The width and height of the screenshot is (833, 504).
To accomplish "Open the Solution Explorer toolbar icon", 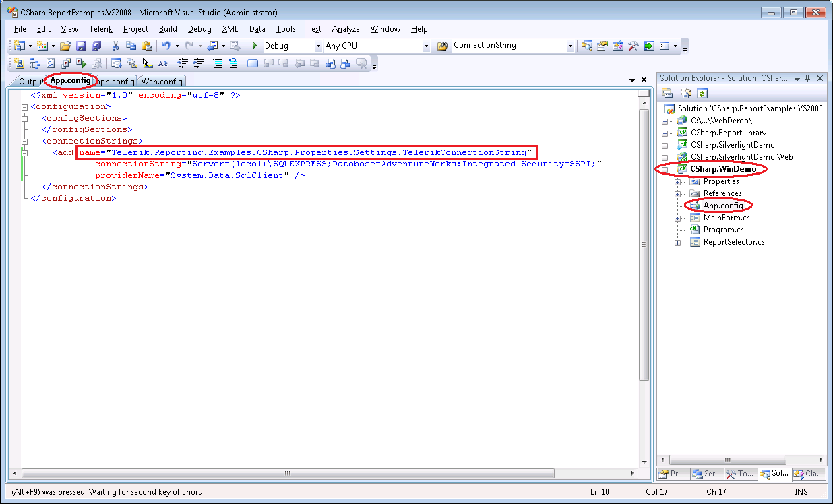I will click(587, 46).
